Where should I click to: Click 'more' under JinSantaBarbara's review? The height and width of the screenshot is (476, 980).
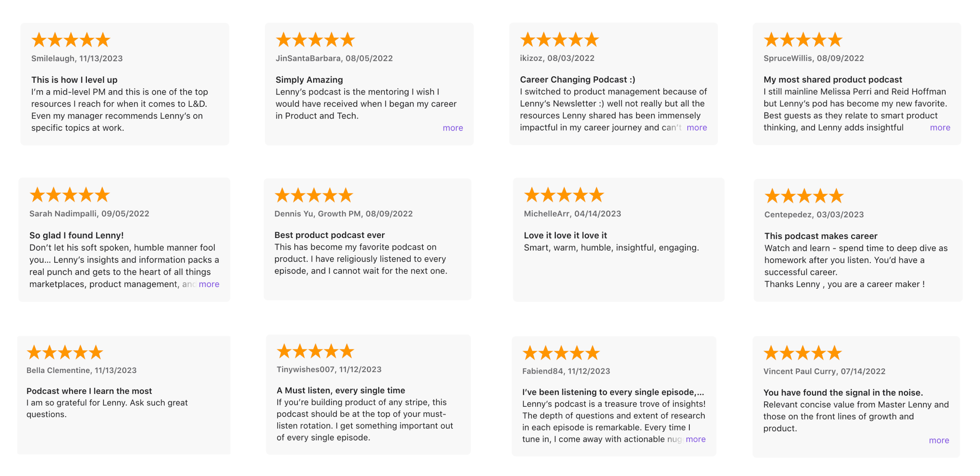[452, 128]
